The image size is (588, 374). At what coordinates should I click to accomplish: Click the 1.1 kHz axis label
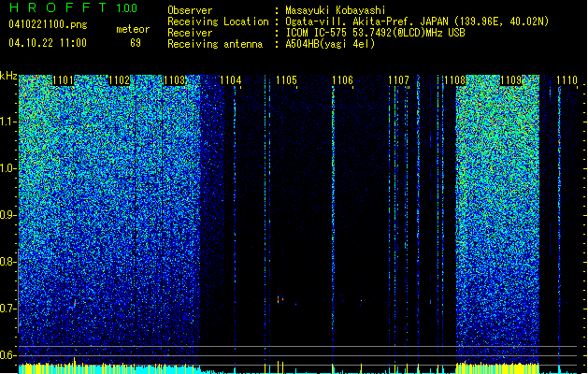(x=8, y=122)
